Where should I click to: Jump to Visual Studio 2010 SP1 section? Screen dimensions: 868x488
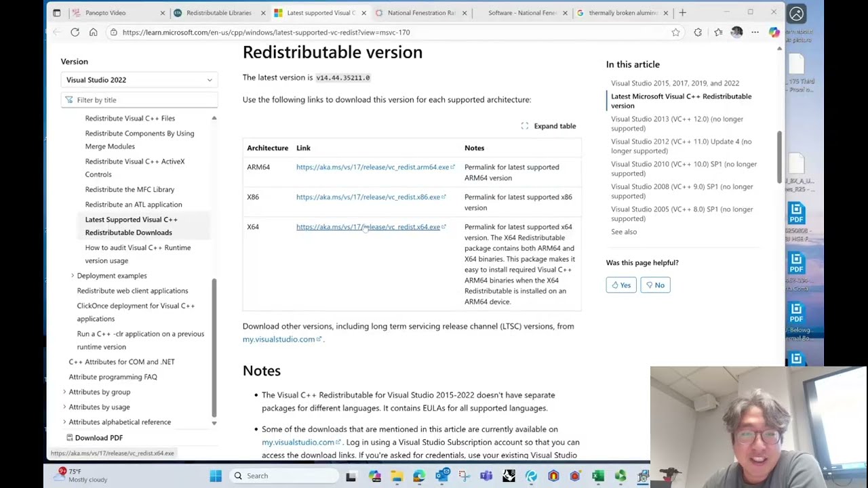(684, 169)
